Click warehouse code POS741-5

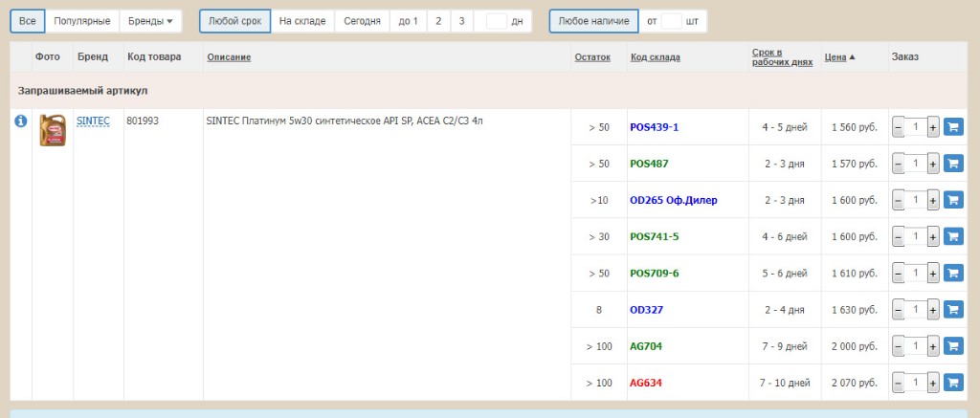pos(654,237)
